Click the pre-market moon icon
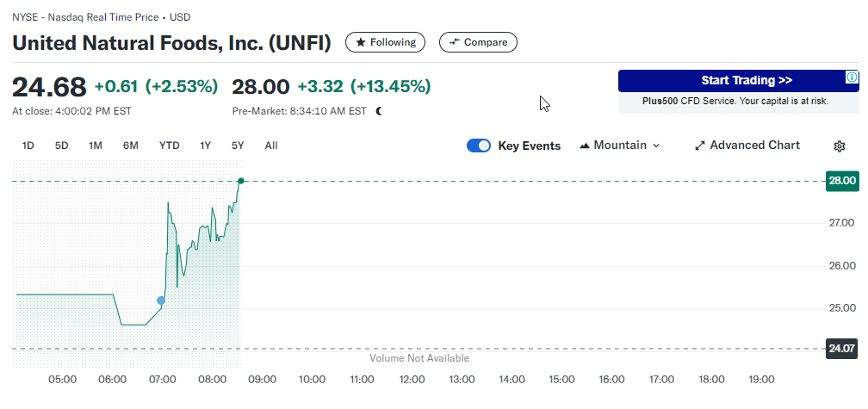 pyautogui.click(x=379, y=111)
